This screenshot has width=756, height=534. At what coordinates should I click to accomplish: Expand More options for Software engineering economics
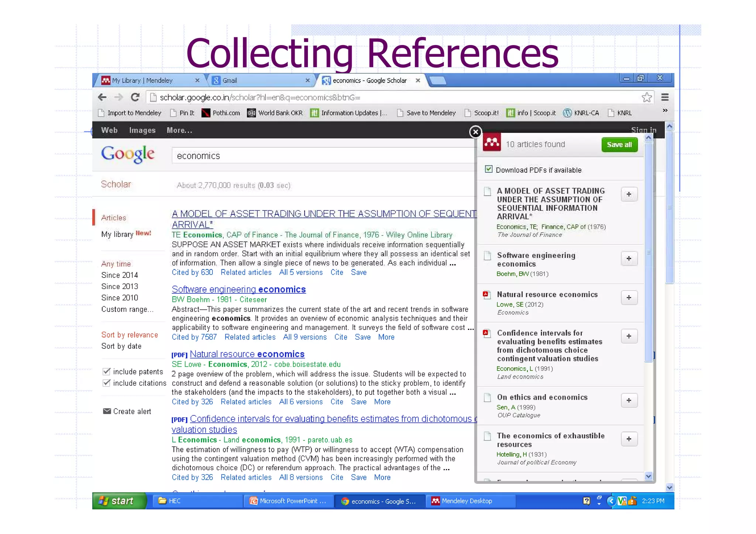coord(386,337)
